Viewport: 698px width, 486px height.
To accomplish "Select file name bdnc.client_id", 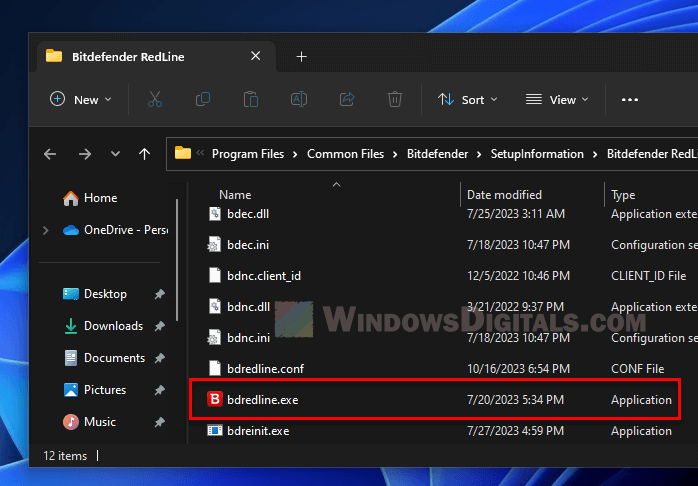I will tap(264, 276).
